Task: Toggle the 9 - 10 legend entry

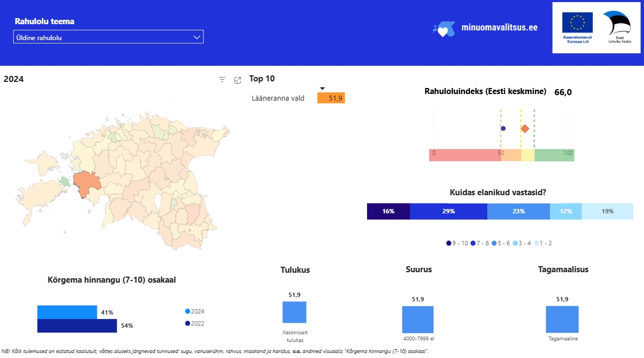Action: 457,243
